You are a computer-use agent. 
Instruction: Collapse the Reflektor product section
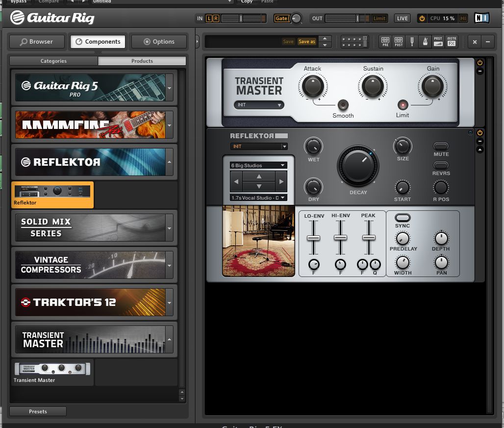pos(170,162)
